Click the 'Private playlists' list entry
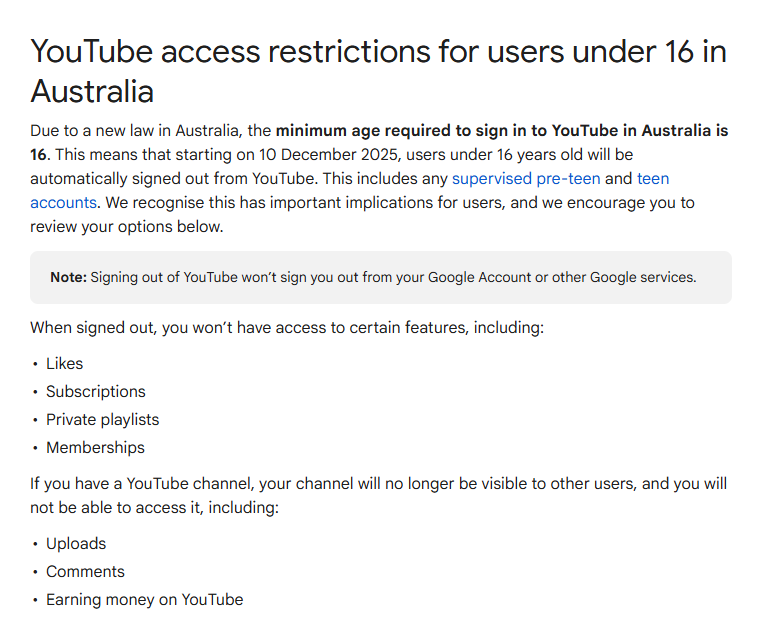This screenshot has width=770, height=625. (x=102, y=420)
